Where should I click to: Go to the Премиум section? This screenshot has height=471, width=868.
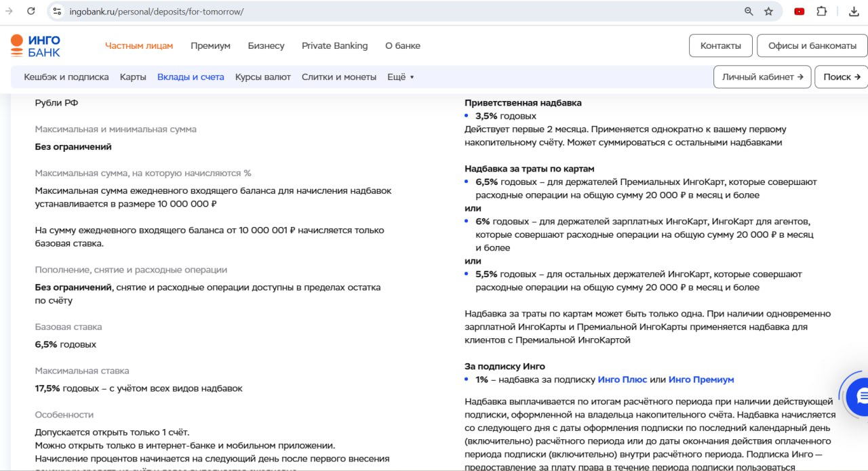click(x=210, y=45)
